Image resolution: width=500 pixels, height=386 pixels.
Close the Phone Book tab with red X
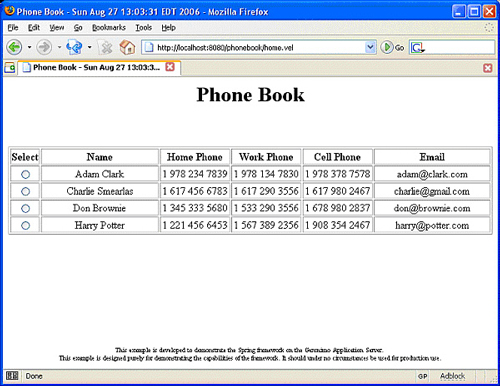click(170, 67)
